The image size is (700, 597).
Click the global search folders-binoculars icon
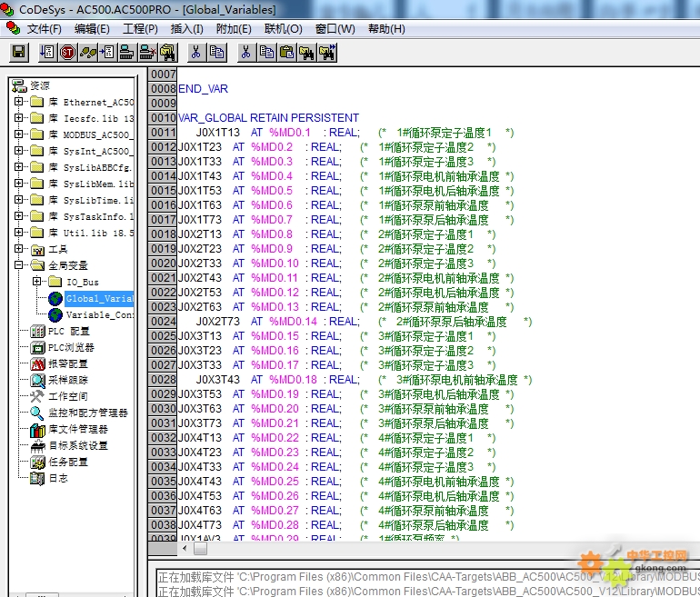click(168, 53)
